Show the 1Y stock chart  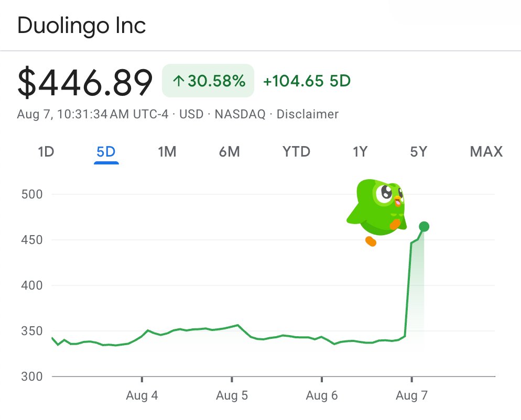click(x=359, y=152)
